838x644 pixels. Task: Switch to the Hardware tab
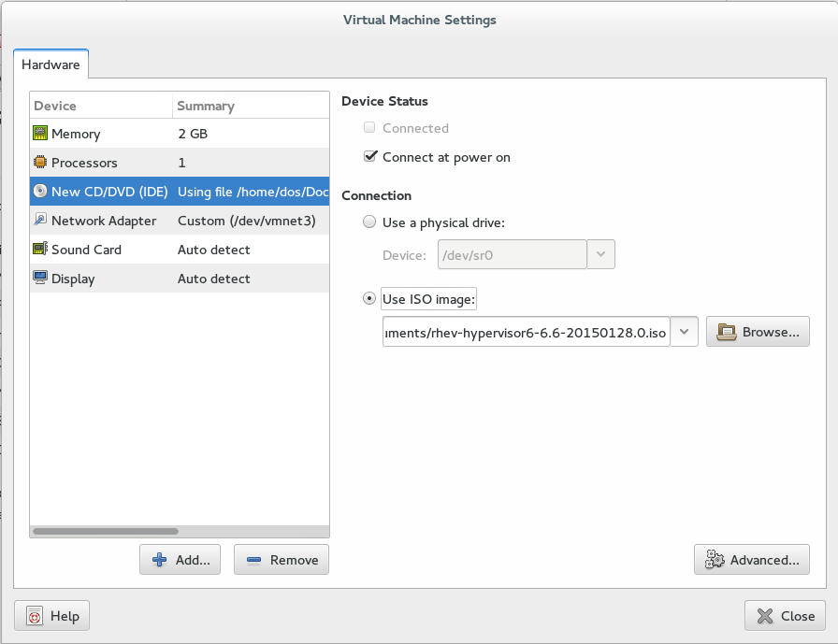pos(51,64)
